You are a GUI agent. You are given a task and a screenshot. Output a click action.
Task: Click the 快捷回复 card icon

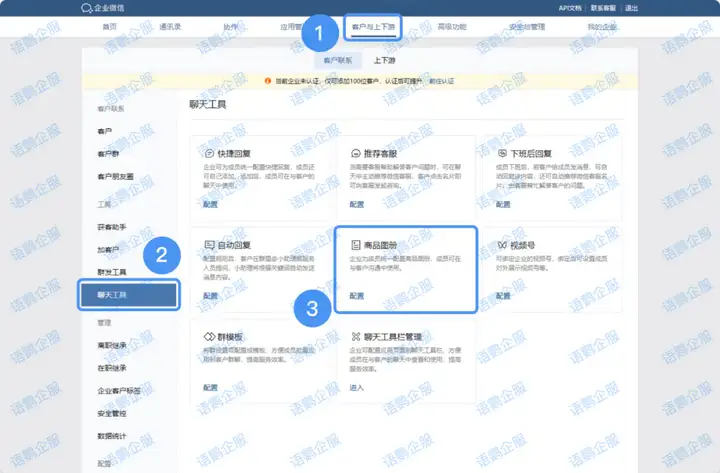(209, 153)
